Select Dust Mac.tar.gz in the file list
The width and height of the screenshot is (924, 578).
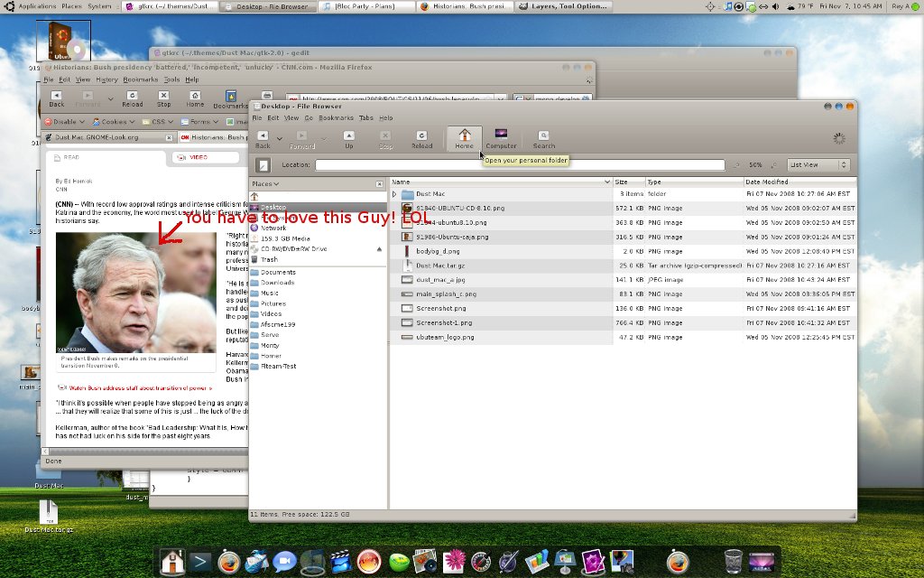click(x=440, y=266)
